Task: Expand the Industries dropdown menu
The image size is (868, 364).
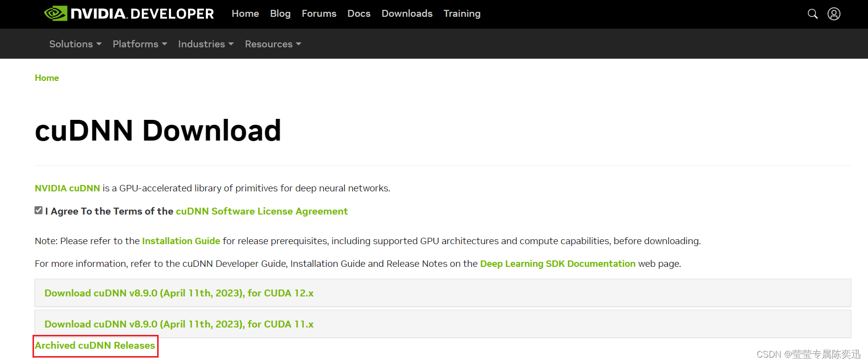Action: point(206,44)
